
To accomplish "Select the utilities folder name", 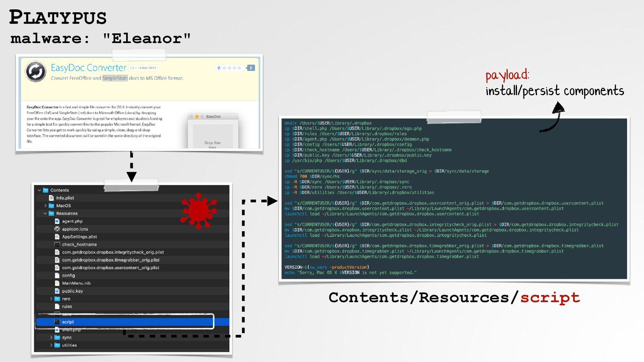I will coord(69,345).
